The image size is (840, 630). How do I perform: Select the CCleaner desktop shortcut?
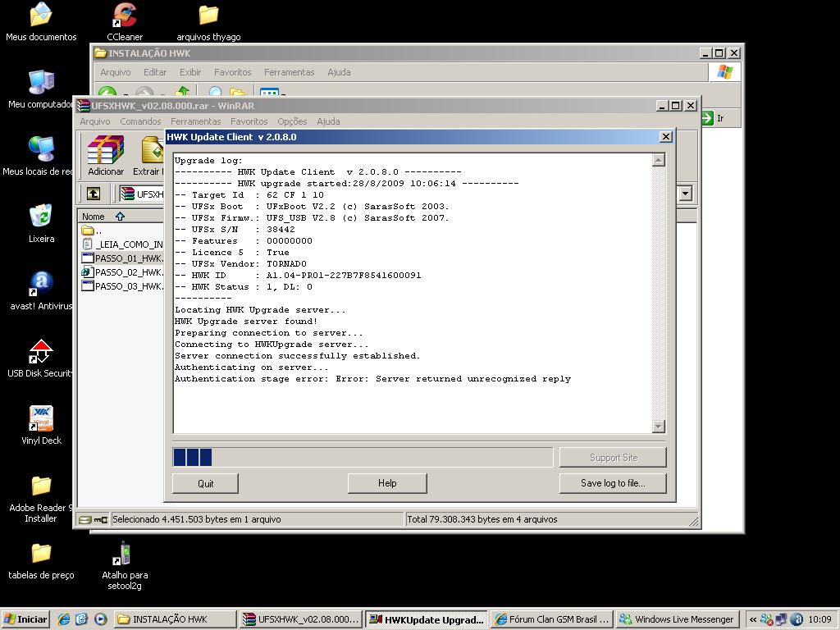click(125, 22)
